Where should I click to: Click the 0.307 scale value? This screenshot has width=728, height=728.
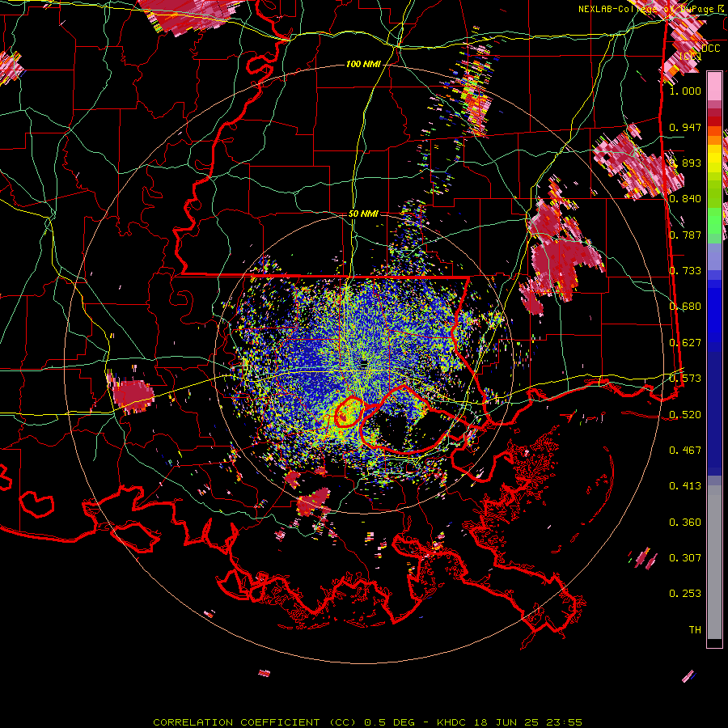(x=685, y=558)
